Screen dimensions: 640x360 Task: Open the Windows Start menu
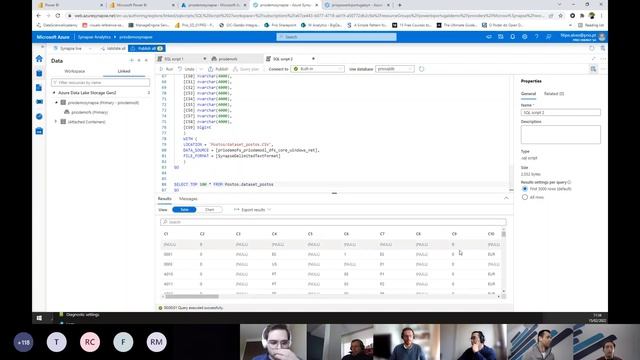click(39, 318)
